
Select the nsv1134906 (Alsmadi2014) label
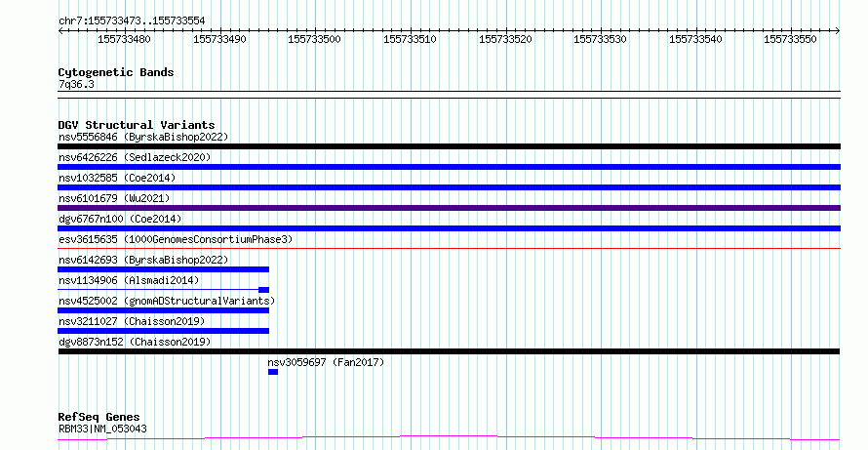129,280
